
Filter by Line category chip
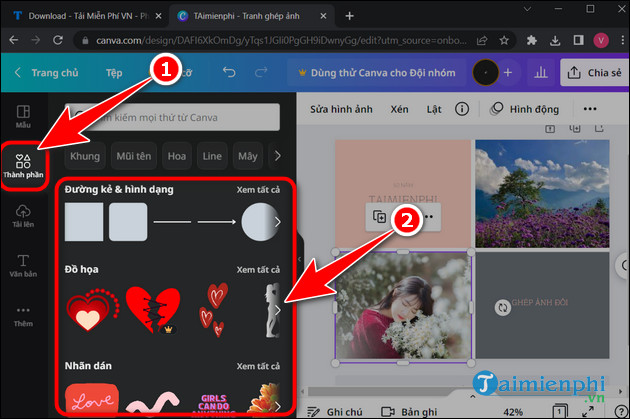[212, 156]
